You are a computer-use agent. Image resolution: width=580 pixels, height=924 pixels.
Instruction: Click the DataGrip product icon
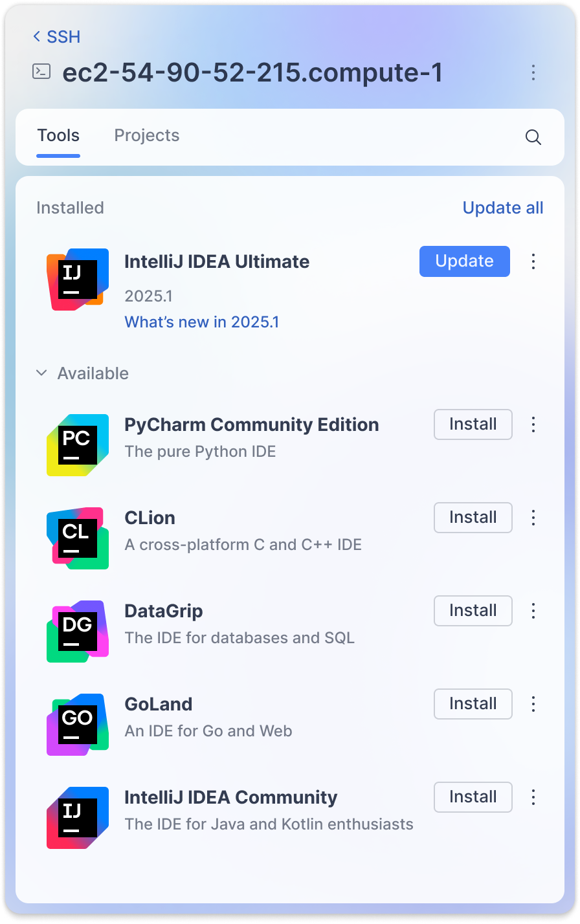[78, 632]
